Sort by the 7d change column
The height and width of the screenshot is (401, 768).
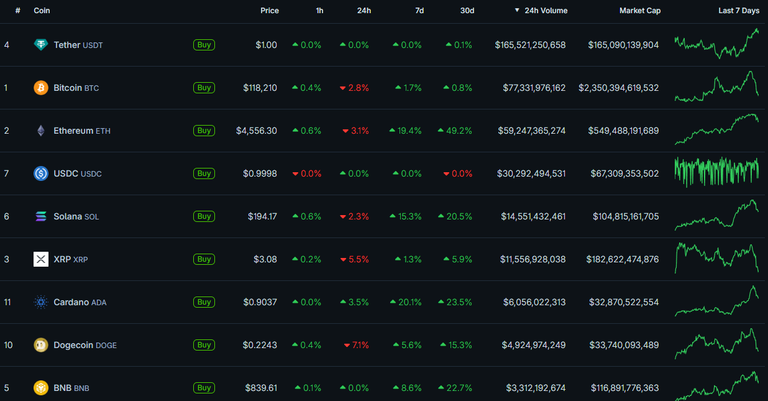tap(419, 10)
